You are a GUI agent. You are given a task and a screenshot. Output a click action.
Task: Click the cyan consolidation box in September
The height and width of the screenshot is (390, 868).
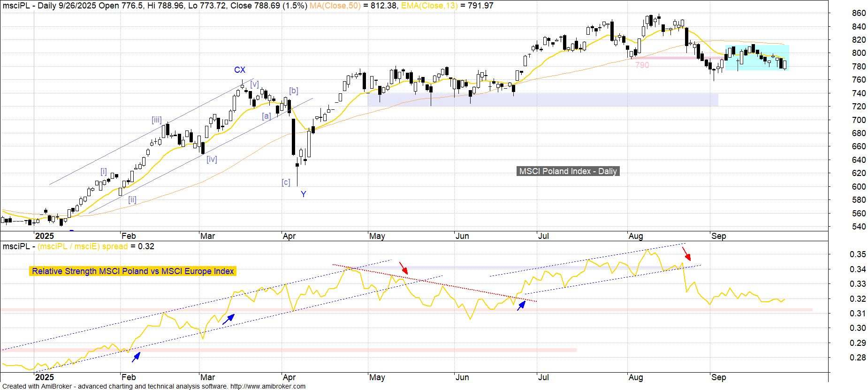click(x=757, y=58)
